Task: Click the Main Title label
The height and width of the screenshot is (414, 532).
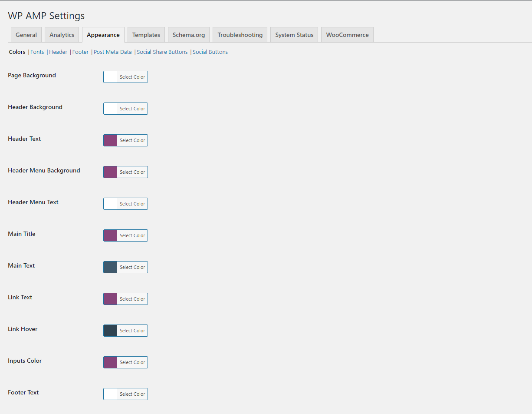Action: pyautogui.click(x=22, y=234)
